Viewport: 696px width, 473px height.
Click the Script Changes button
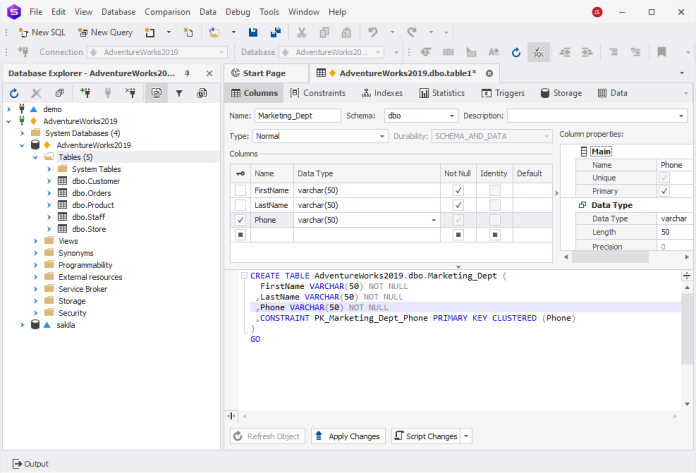click(x=426, y=436)
